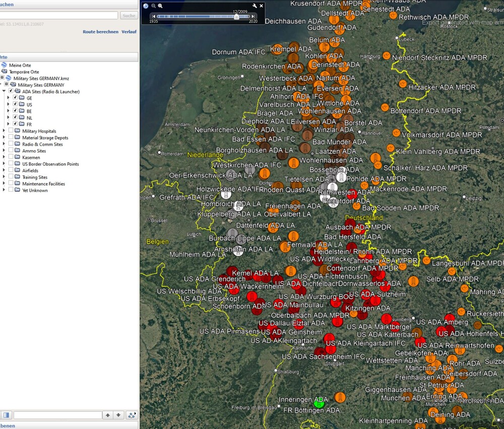
Task: Step to the next imagery date
Action: click(x=253, y=17)
